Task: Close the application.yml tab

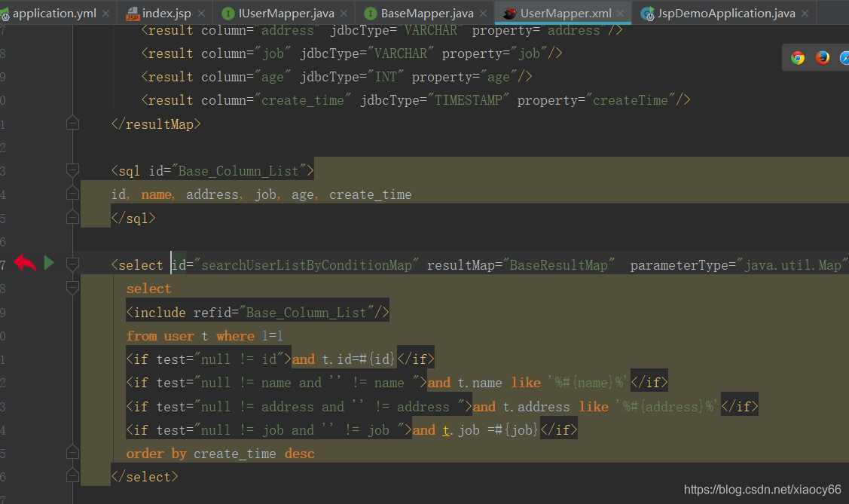Action: click(x=105, y=14)
